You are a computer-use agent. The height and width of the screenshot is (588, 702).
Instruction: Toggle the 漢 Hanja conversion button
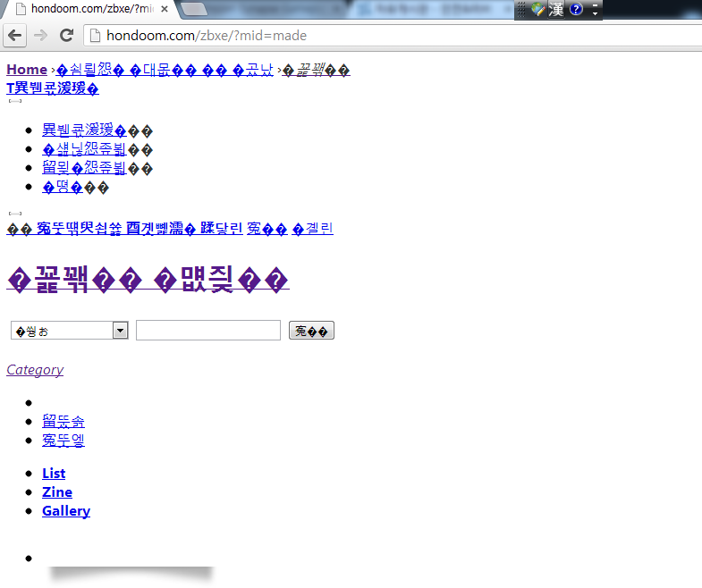click(x=556, y=10)
